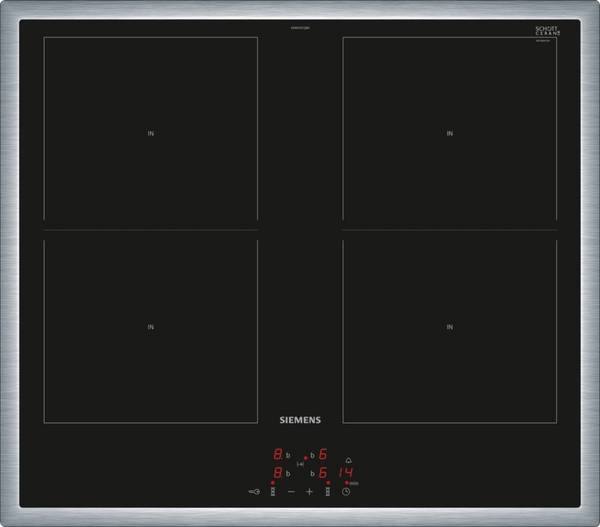The height and width of the screenshot is (527, 600).
Task: Tap the top-left red 8 display
Action: point(278,455)
